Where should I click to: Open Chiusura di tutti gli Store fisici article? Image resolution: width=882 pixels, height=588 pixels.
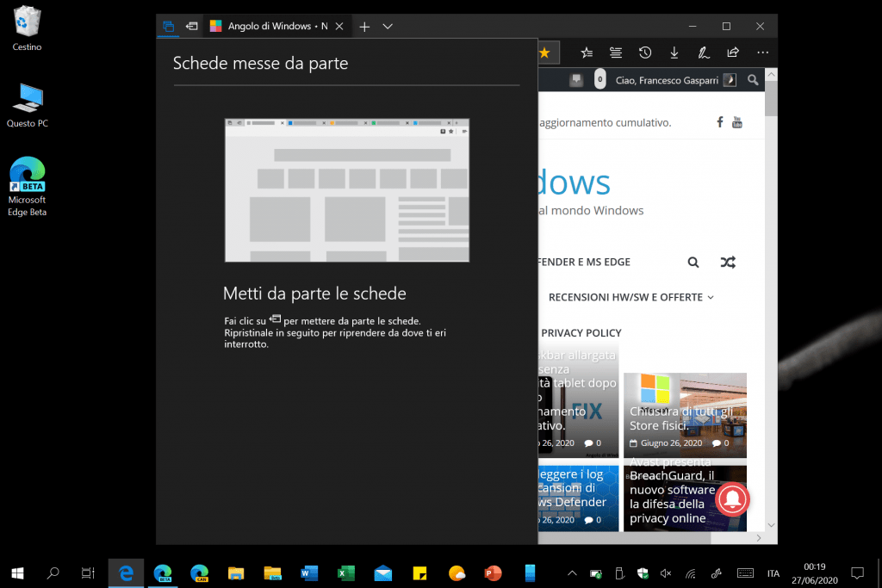(685, 418)
